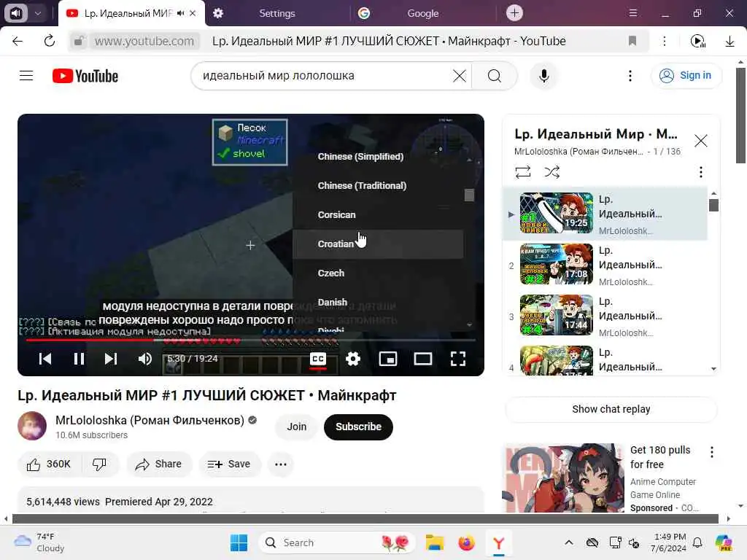This screenshot has height=560, width=747.
Task: Subscribe to MrLololoshka channel
Action: coord(358,427)
